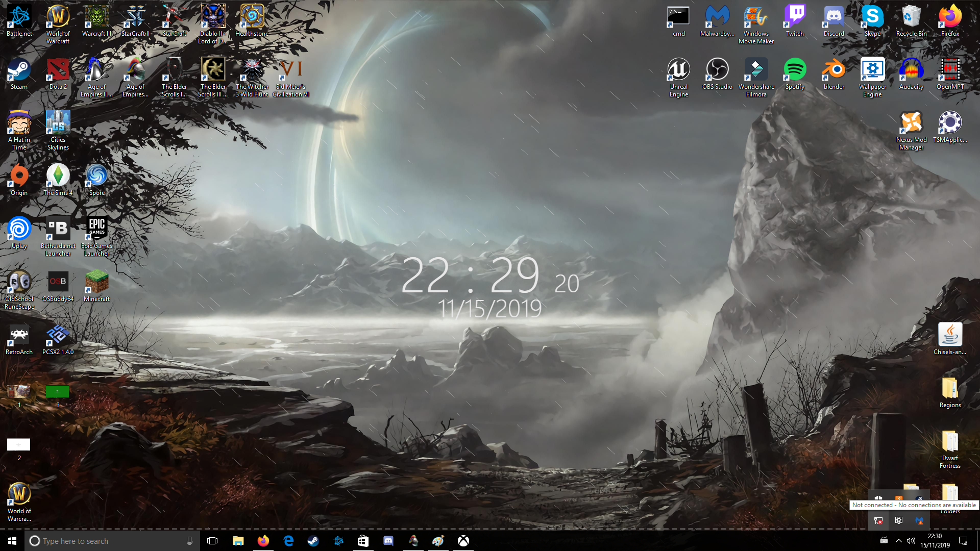Open the Wallpaper Engine shortcut
Screen dimensions: 980x551
click(873, 78)
